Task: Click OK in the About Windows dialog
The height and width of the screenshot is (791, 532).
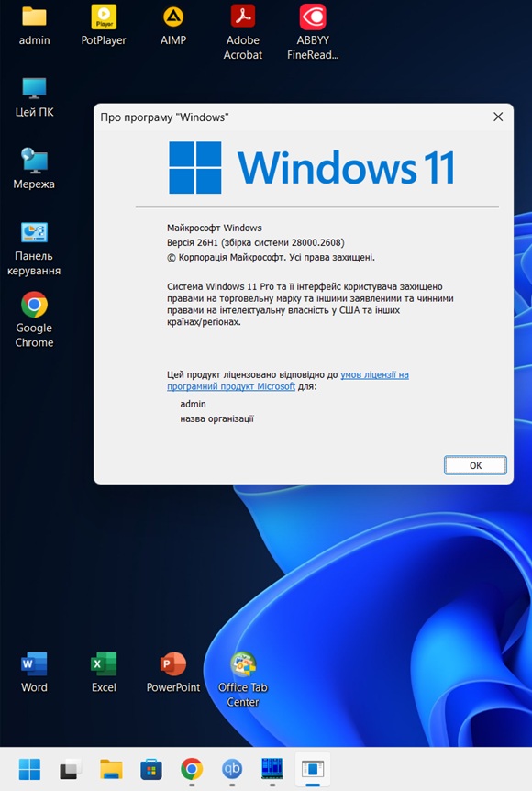Action: pos(475,465)
